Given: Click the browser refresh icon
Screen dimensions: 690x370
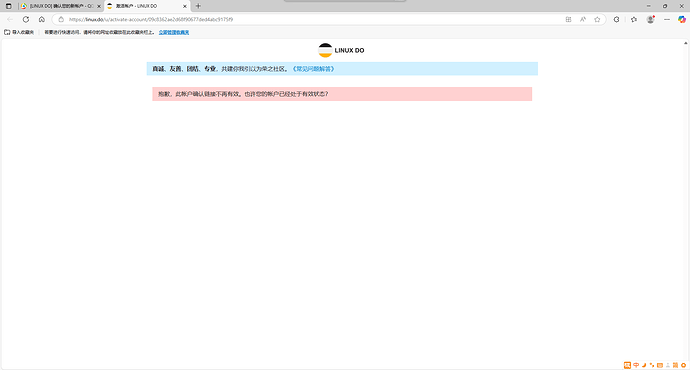Looking at the screenshot, I should click(26, 19).
